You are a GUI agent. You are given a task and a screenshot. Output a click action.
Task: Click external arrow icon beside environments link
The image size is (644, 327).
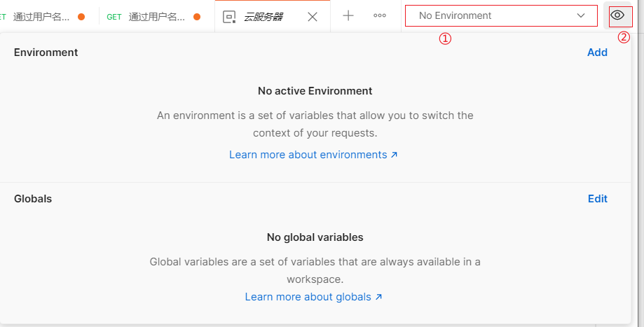395,155
